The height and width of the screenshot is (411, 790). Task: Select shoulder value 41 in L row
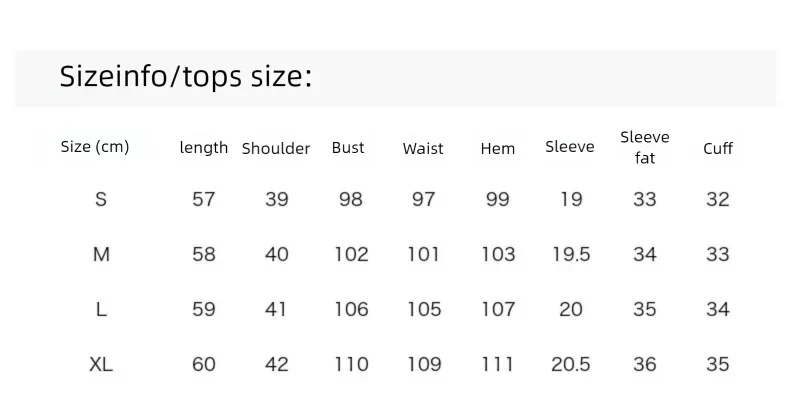[x=276, y=309]
